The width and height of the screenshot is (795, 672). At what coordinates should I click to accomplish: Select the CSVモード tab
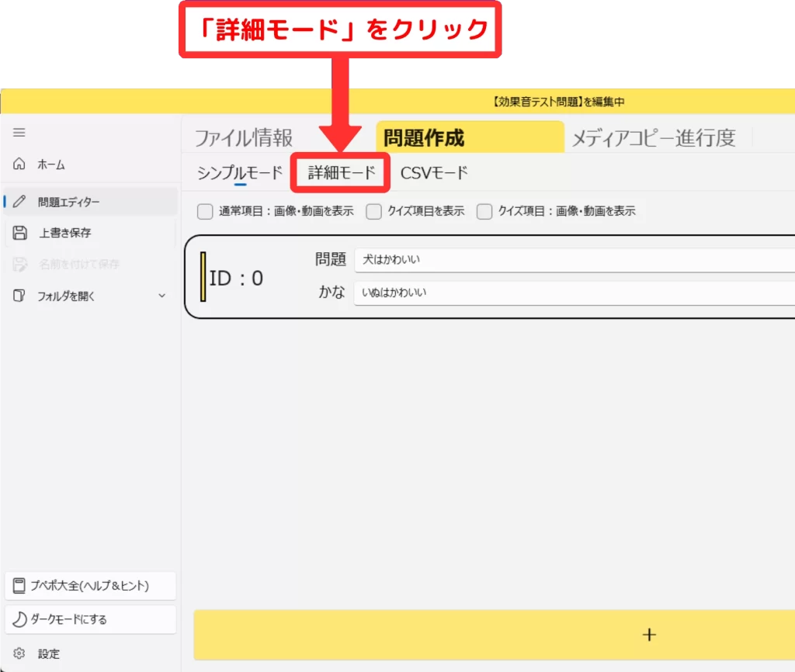pyautogui.click(x=434, y=173)
